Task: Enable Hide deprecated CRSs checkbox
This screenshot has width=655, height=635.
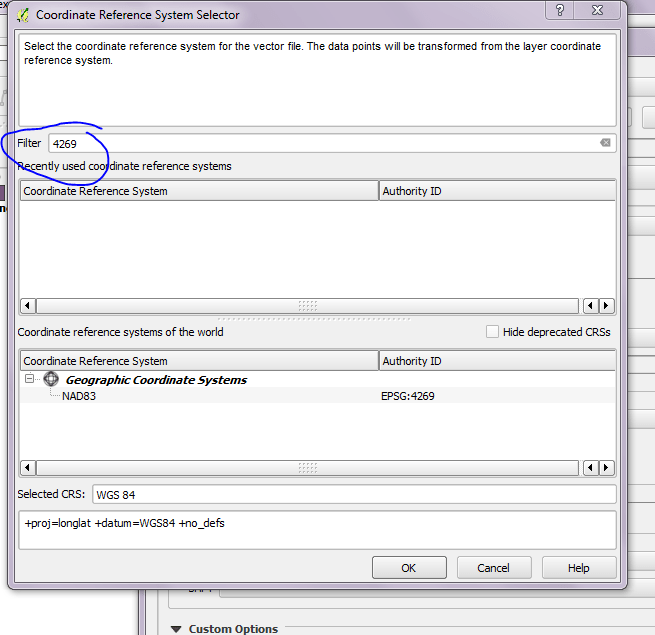Action: pos(492,332)
